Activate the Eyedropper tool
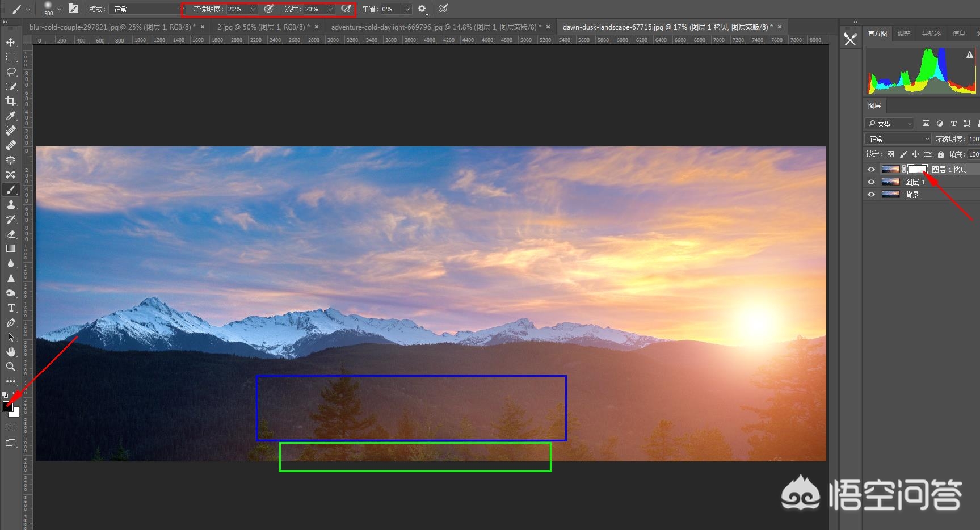 [x=11, y=116]
